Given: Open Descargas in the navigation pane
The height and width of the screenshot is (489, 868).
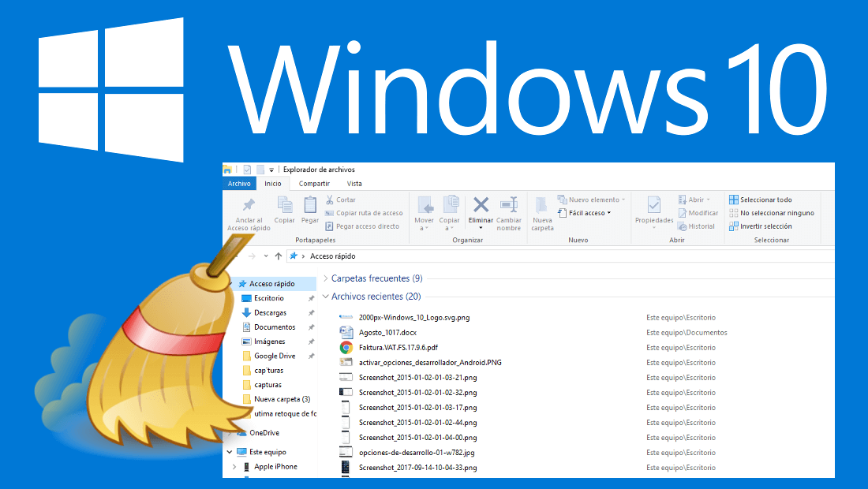Looking at the screenshot, I should [x=270, y=312].
